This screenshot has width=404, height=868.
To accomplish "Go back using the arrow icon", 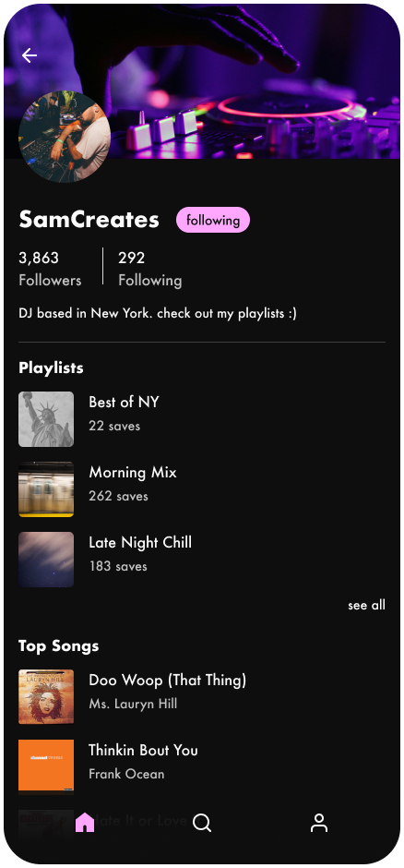I will click(30, 55).
